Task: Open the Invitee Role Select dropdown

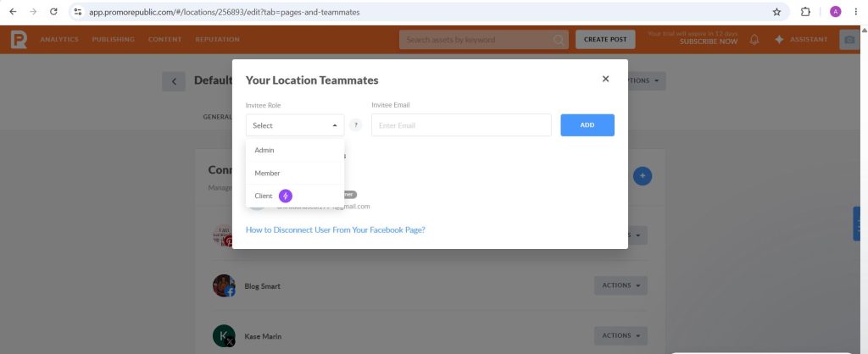Action: pos(295,125)
